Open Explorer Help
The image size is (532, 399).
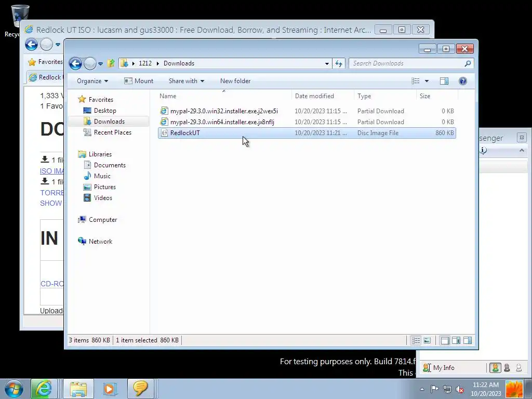point(463,81)
